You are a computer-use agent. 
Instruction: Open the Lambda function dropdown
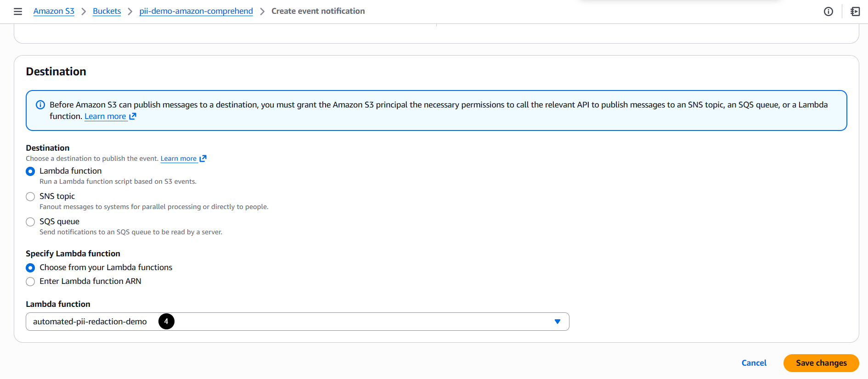297,321
